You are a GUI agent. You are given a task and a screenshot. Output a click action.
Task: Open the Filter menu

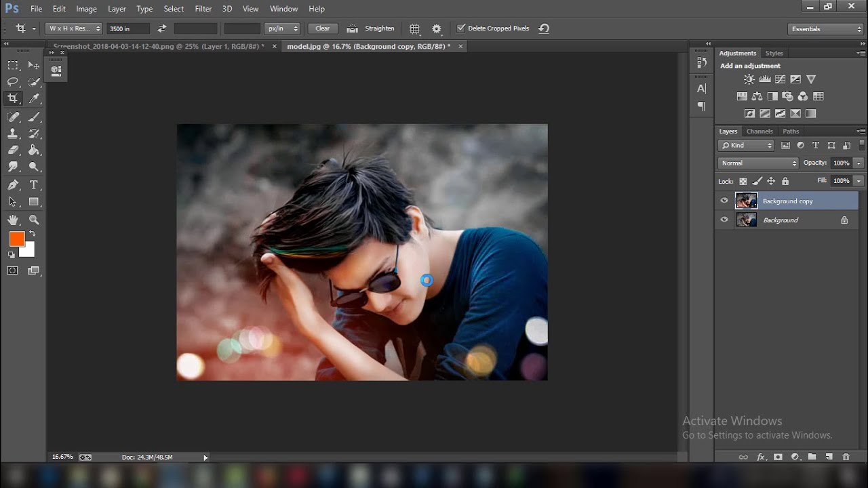[203, 9]
